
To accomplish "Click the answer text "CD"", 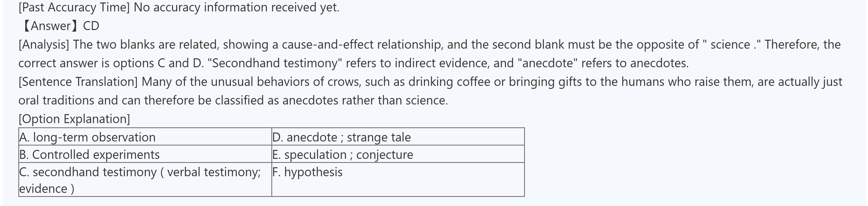I will click(x=91, y=26).
